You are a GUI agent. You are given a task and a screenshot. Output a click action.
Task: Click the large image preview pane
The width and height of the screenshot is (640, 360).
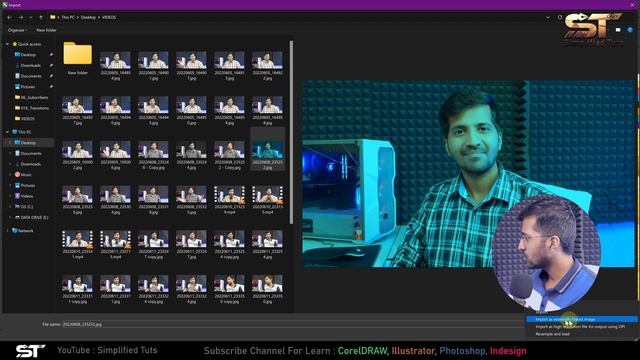click(x=468, y=174)
